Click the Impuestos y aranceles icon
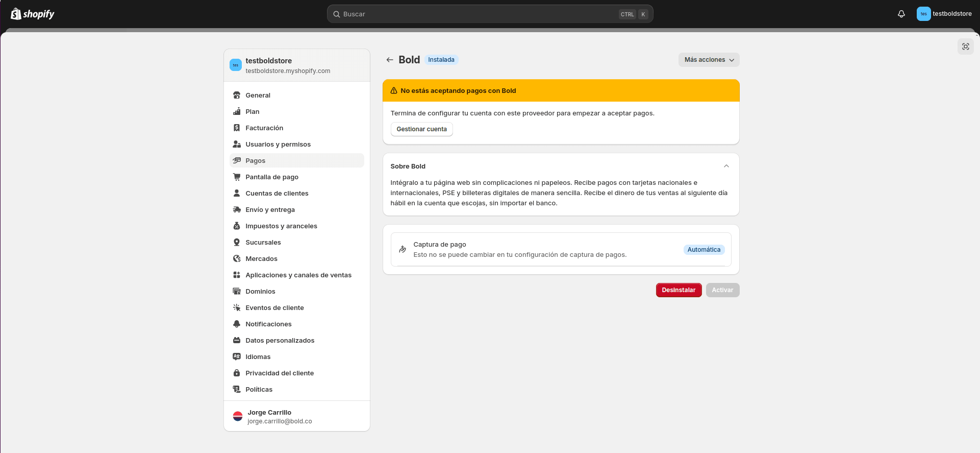Screen dimensions: 980x453 [237, 226]
